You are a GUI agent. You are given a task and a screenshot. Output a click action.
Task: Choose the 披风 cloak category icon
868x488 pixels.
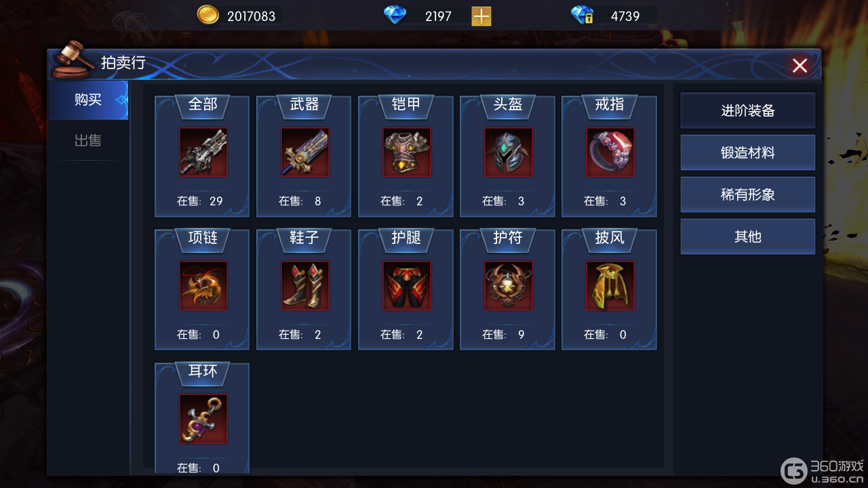click(x=610, y=286)
